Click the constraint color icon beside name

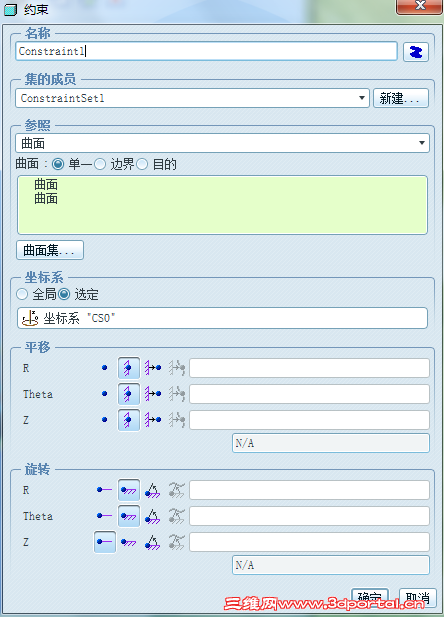coord(416,52)
